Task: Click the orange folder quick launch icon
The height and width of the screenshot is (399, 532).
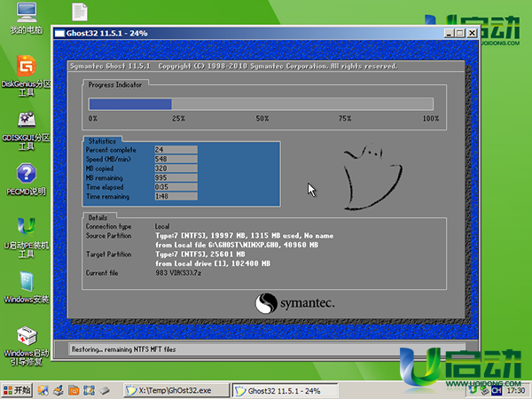Action: tap(74, 390)
